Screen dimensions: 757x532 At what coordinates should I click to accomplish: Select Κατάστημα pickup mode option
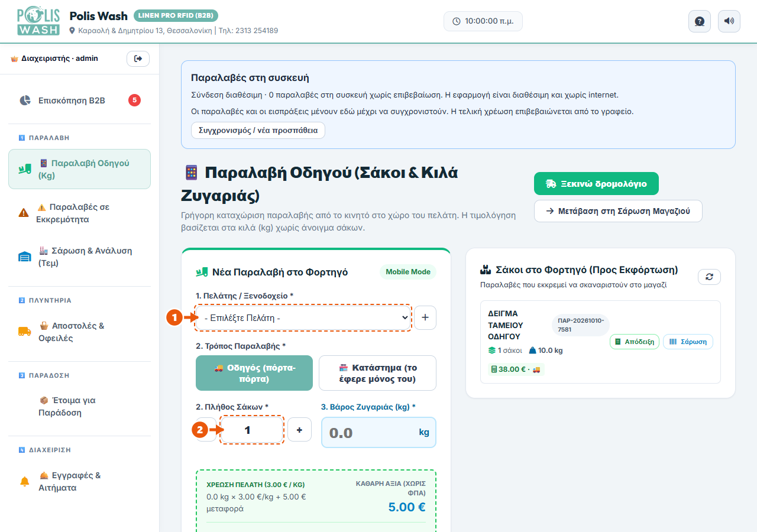coord(377,373)
